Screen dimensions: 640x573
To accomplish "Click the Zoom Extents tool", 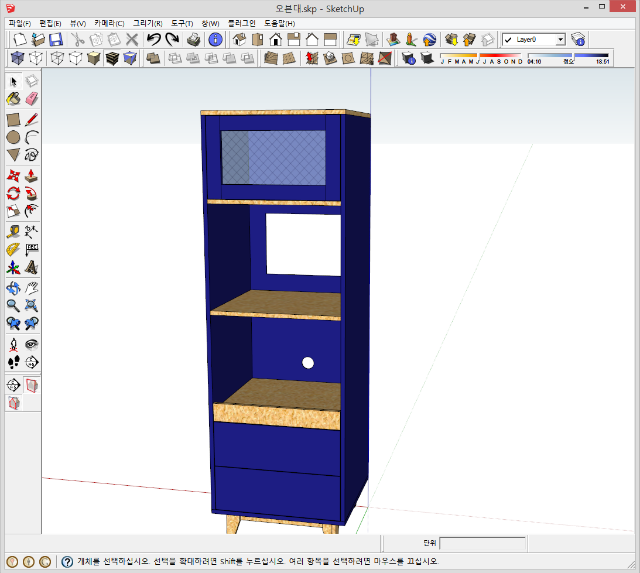I will point(31,306).
